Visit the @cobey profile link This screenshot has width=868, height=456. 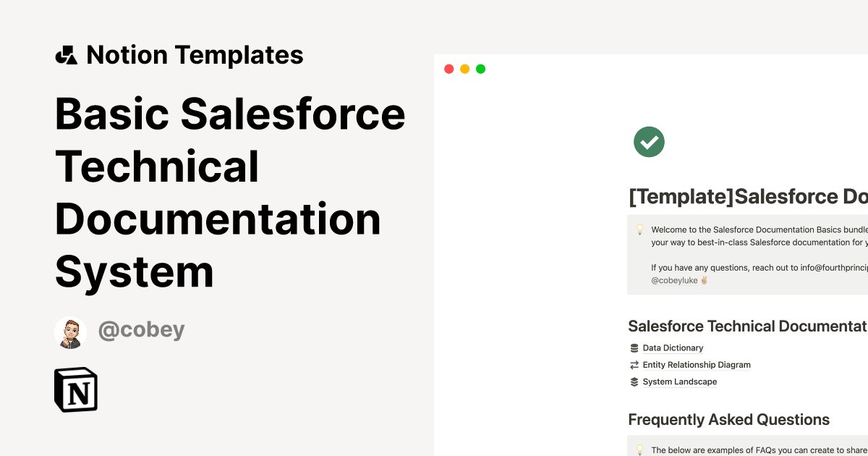tap(142, 330)
